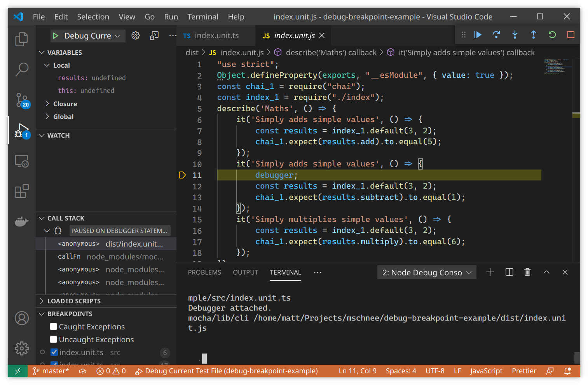Open notifications bell in status bar

568,371
